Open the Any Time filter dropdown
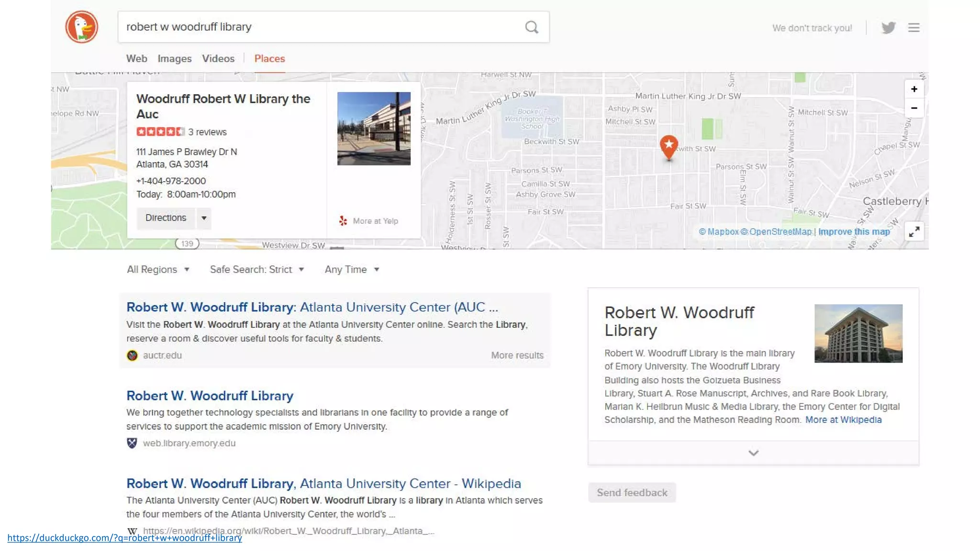The height and width of the screenshot is (551, 980). coord(352,270)
